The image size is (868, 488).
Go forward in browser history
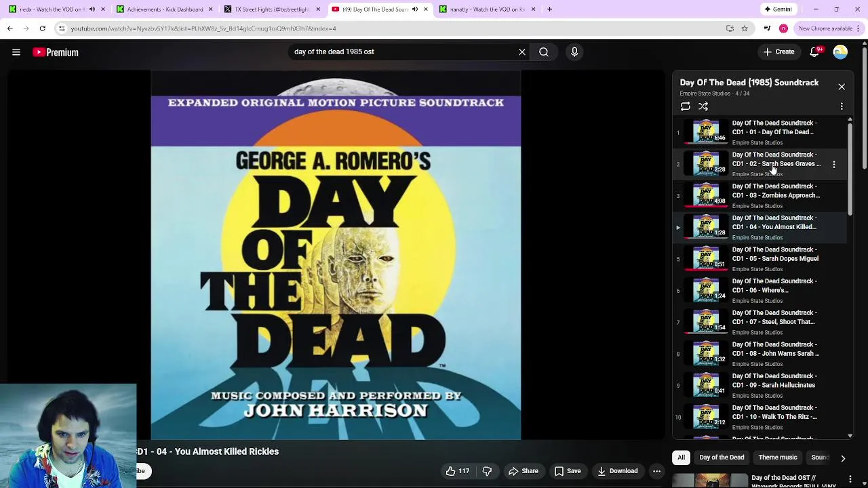(x=26, y=28)
